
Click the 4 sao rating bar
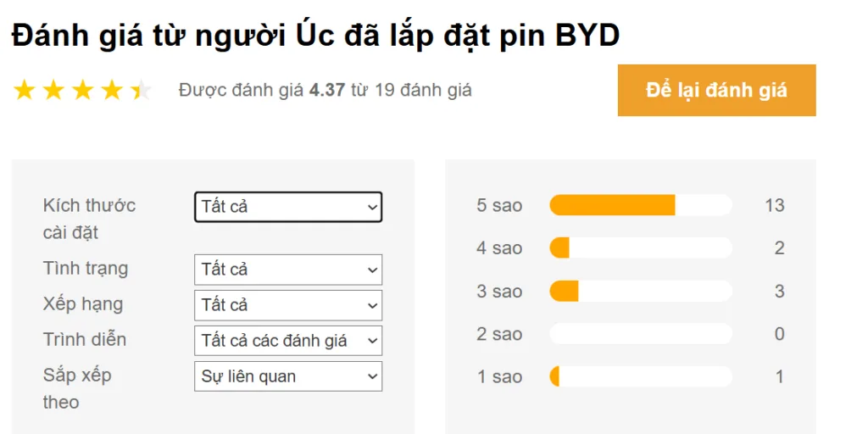[x=640, y=248]
